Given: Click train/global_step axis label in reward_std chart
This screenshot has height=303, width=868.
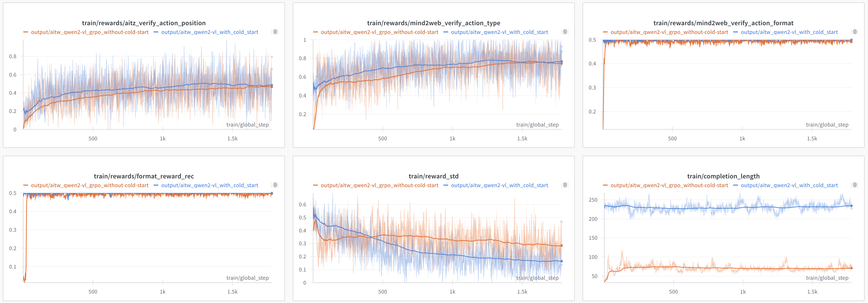Looking at the screenshot, I should coord(537,278).
